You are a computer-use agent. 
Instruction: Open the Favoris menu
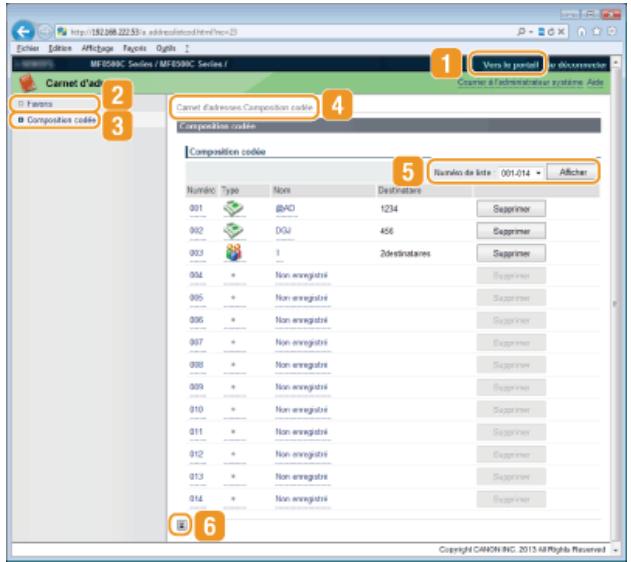(134, 48)
